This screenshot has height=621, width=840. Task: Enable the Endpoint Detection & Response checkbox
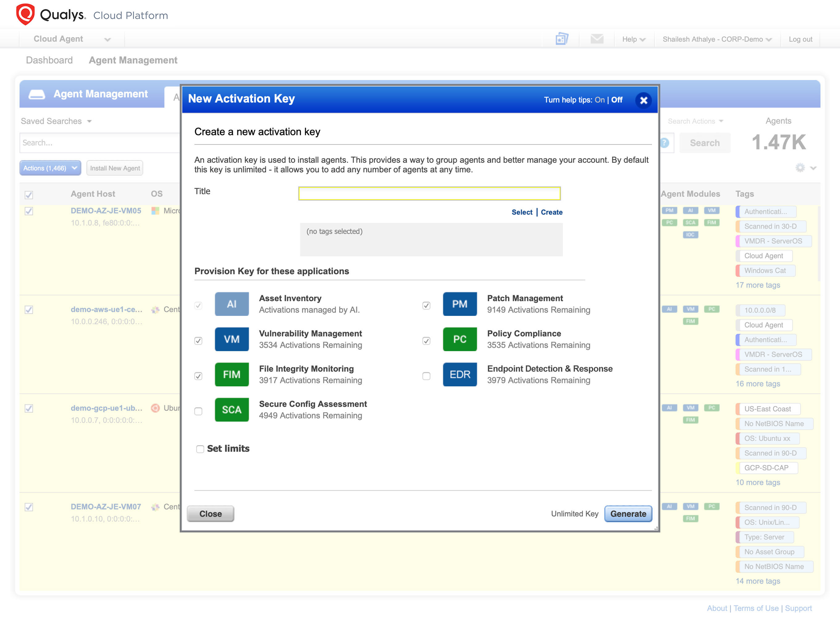pos(426,376)
